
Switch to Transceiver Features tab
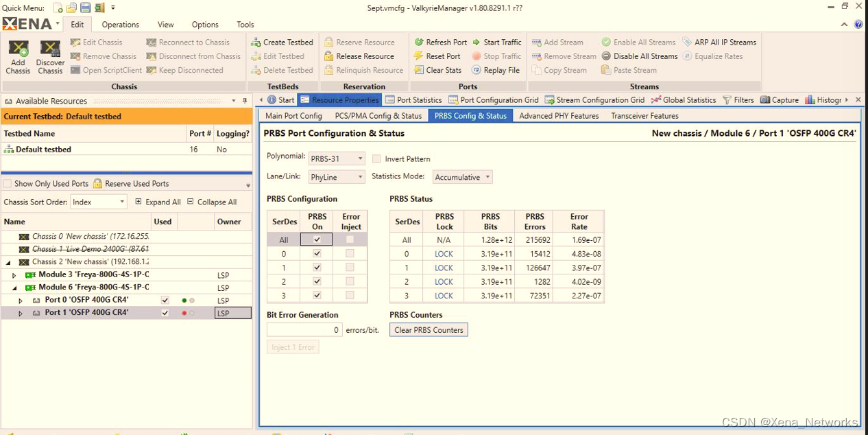[644, 116]
